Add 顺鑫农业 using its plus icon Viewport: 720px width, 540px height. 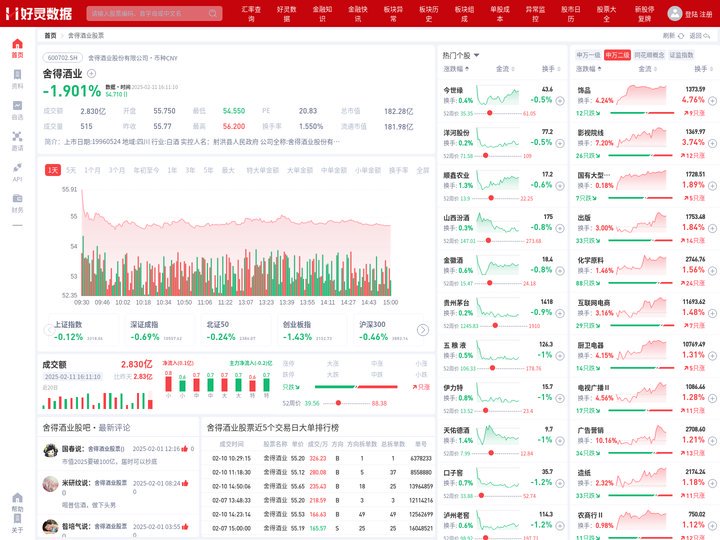pyautogui.click(x=560, y=186)
